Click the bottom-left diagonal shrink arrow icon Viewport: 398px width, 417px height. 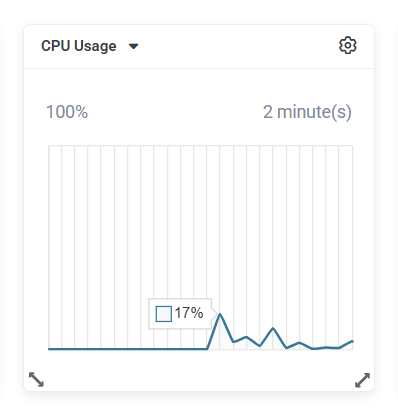[x=36, y=380]
